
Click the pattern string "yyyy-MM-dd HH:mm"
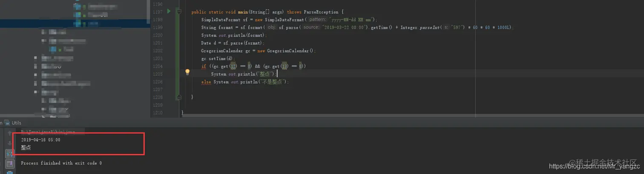pos(350,20)
